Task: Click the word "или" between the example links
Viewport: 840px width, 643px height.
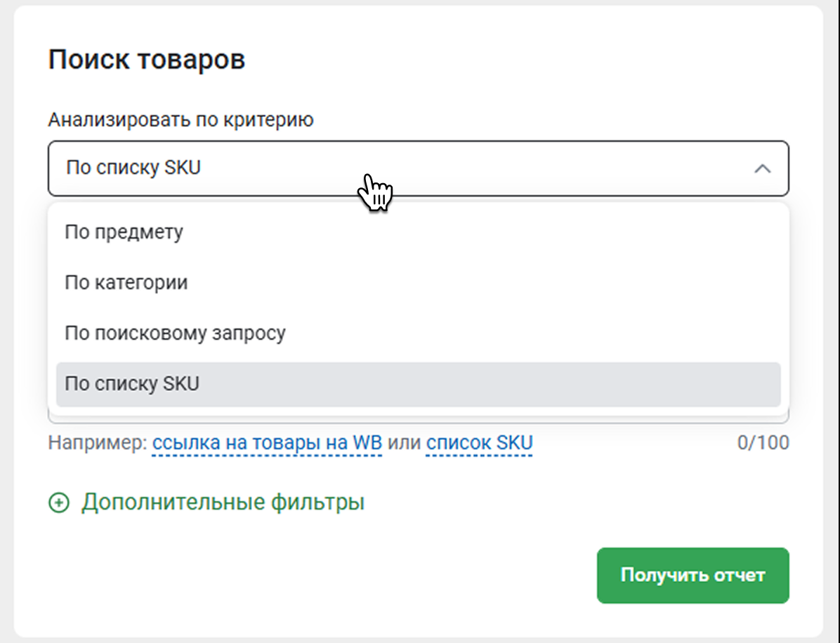Action: point(404,443)
